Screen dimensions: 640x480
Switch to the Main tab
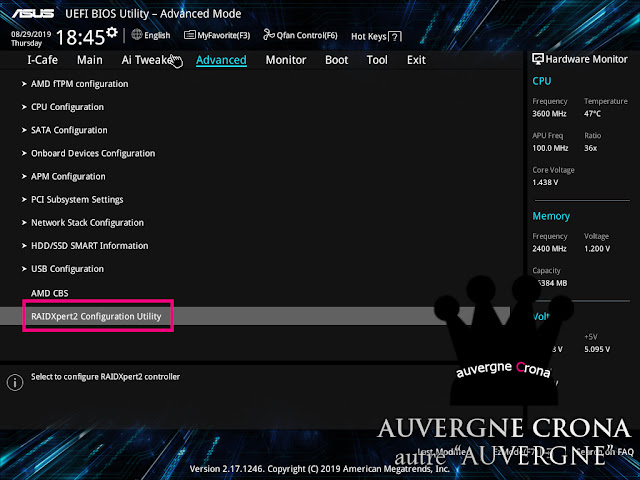tap(90, 60)
